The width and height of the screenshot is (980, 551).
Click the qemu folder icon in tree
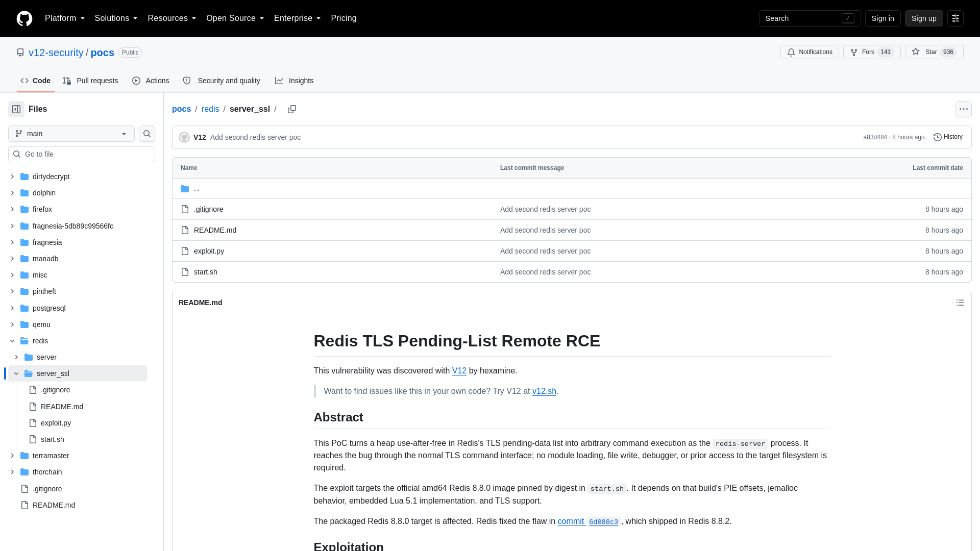tap(24, 324)
